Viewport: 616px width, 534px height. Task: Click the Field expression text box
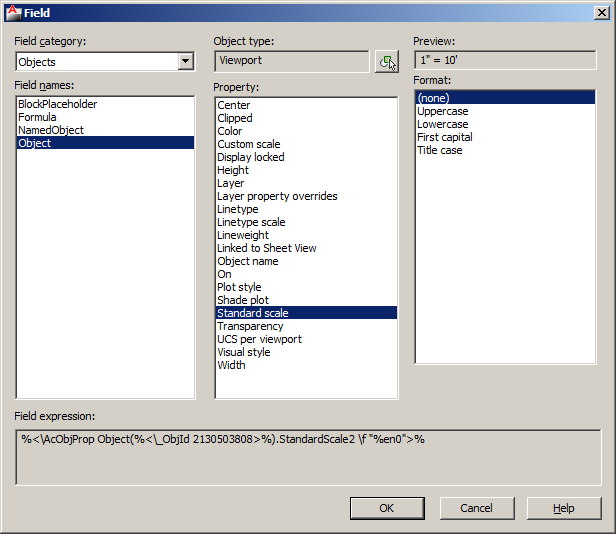(x=308, y=457)
